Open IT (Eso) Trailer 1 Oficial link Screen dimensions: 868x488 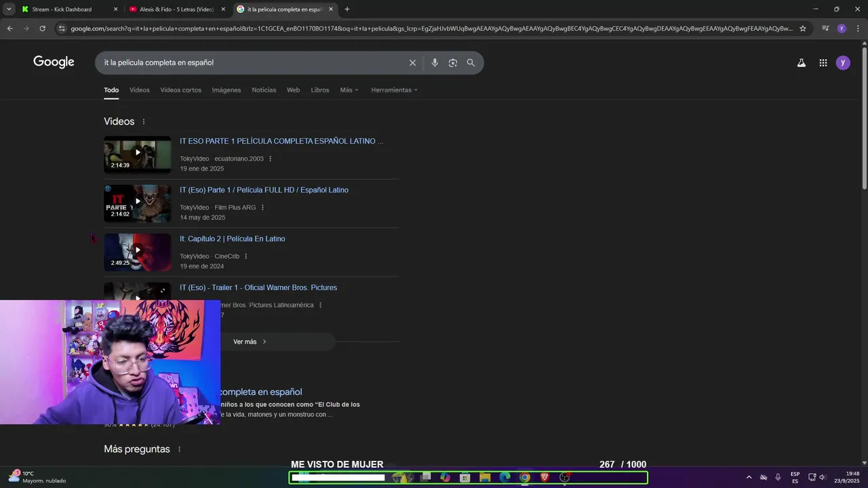point(258,287)
